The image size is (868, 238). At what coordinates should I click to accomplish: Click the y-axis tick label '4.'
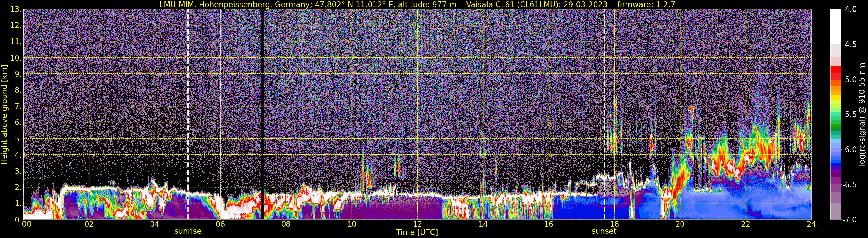(x=18, y=155)
